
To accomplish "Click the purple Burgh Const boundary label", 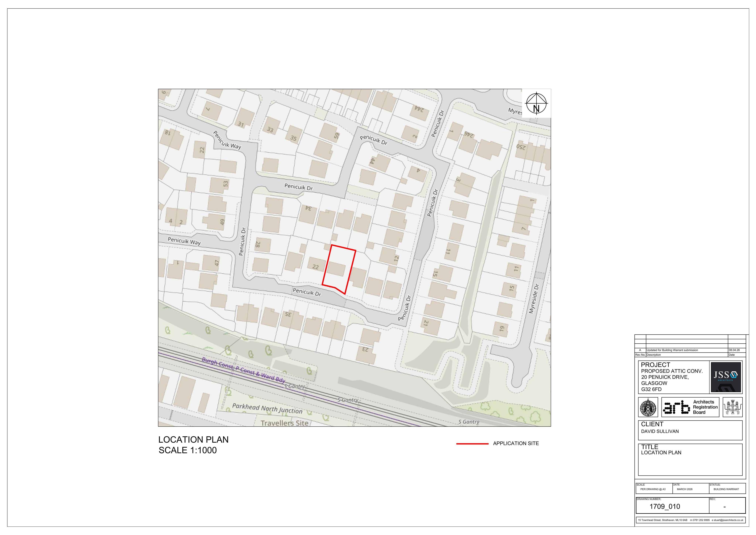I will coord(243,370).
